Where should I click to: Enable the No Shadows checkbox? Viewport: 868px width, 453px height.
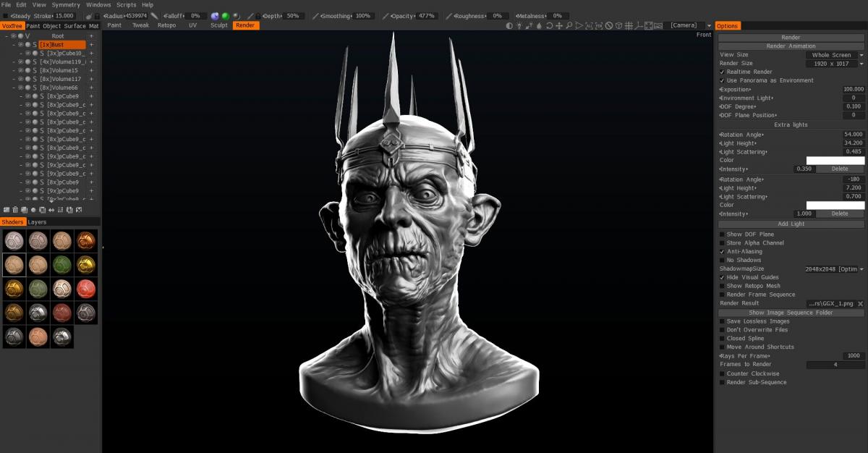pyautogui.click(x=722, y=260)
